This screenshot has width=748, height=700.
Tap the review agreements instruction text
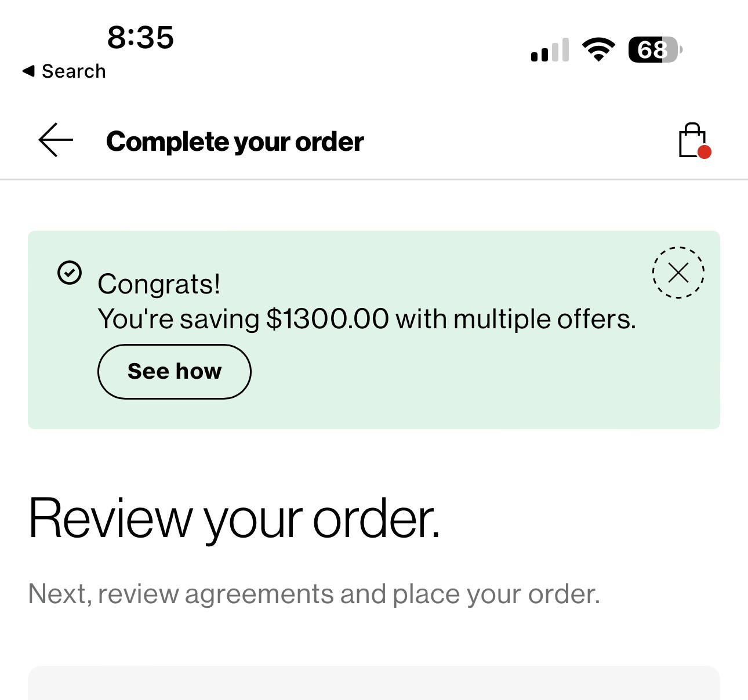314,594
